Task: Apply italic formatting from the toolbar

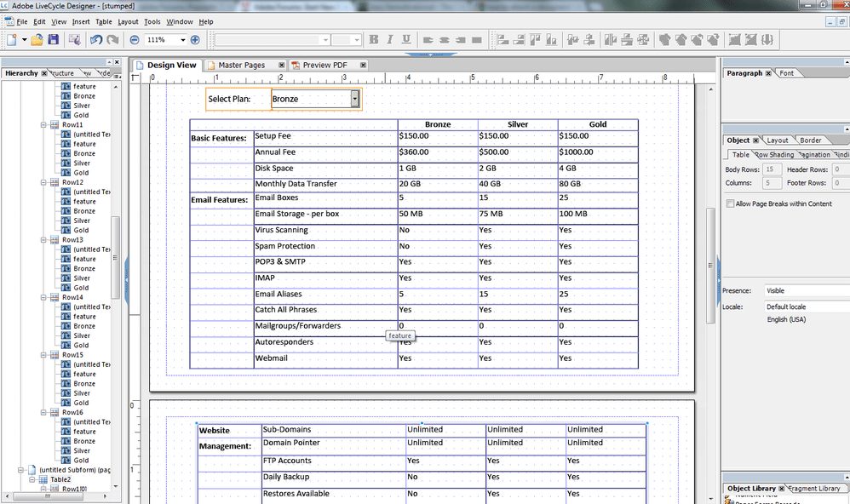Action: (x=390, y=39)
